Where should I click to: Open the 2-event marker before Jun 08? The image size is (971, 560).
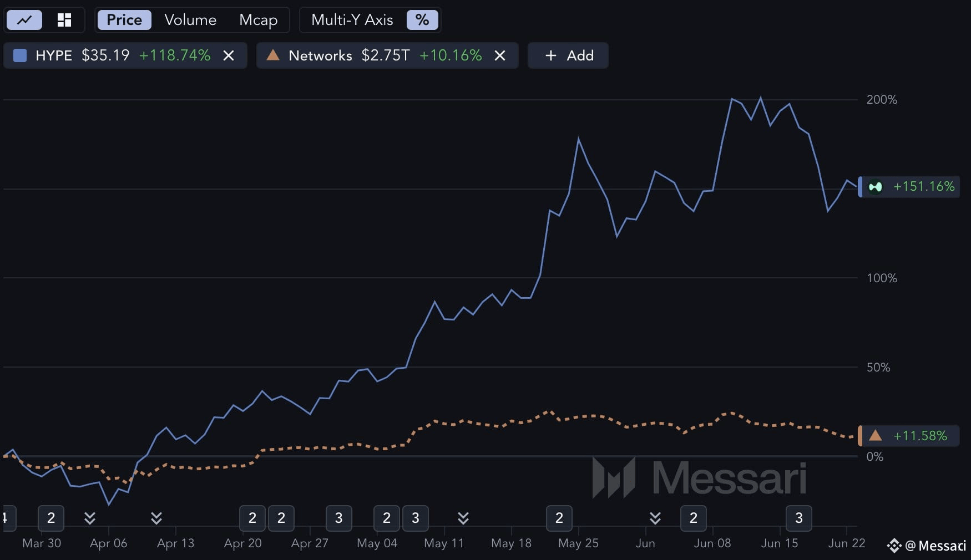click(694, 518)
